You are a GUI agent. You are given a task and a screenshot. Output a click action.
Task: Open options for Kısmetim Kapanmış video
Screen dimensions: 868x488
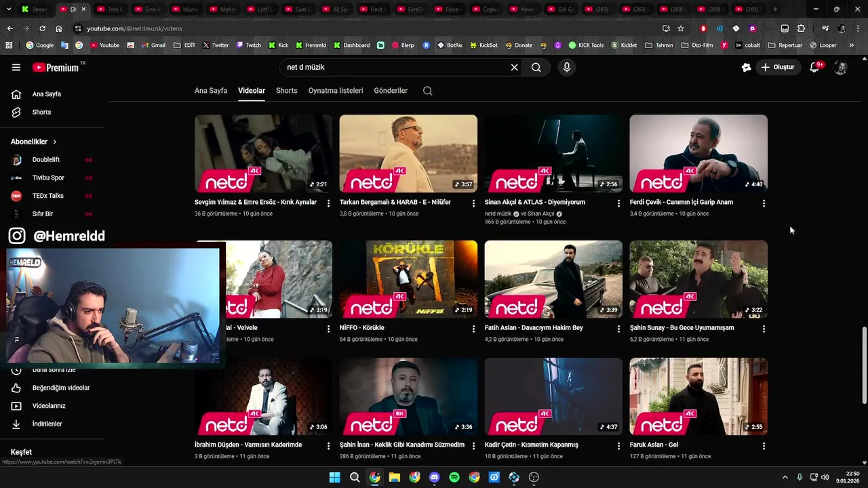pyautogui.click(x=618, y=446)
